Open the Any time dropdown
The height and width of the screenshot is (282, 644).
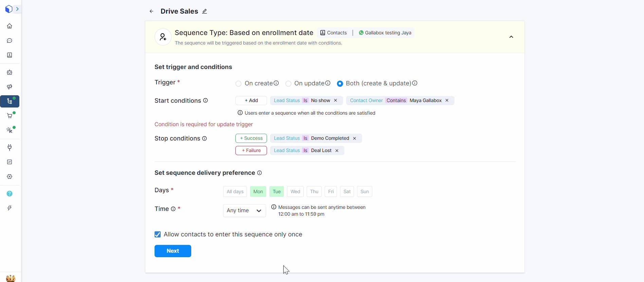point(244,211)
